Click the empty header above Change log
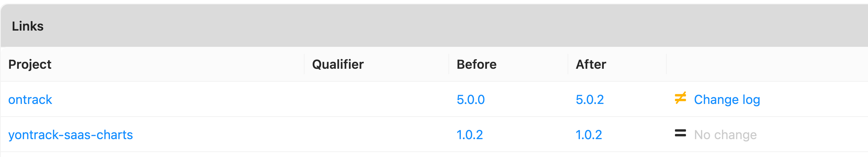Viewport: 868px width, 157px height. click(x=767, y=64)
